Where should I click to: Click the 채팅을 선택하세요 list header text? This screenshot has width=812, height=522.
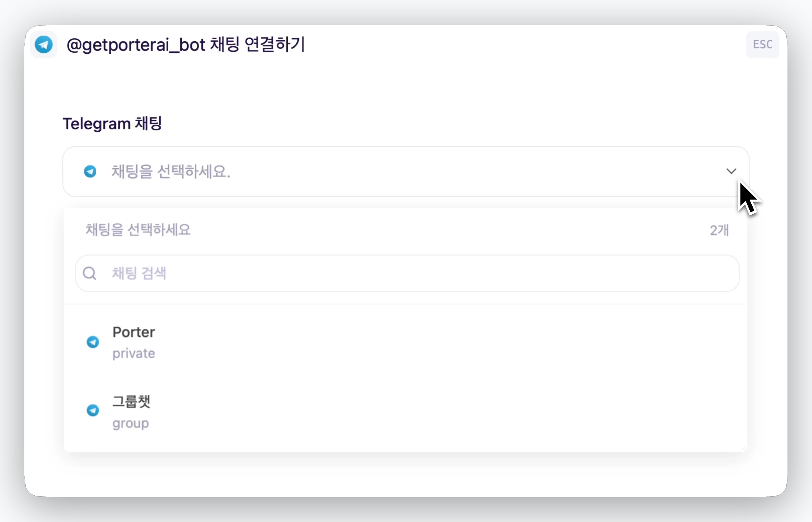click(138, 230)
